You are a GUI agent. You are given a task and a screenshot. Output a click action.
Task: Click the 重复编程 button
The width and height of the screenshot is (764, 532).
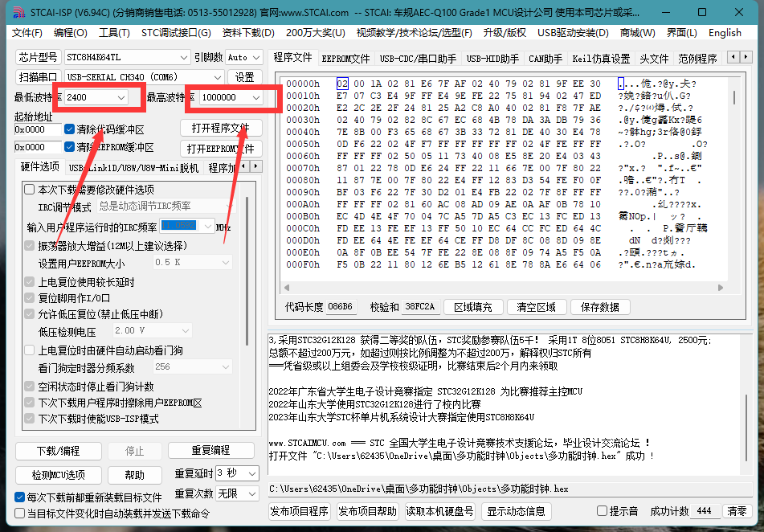coord(211,450)
